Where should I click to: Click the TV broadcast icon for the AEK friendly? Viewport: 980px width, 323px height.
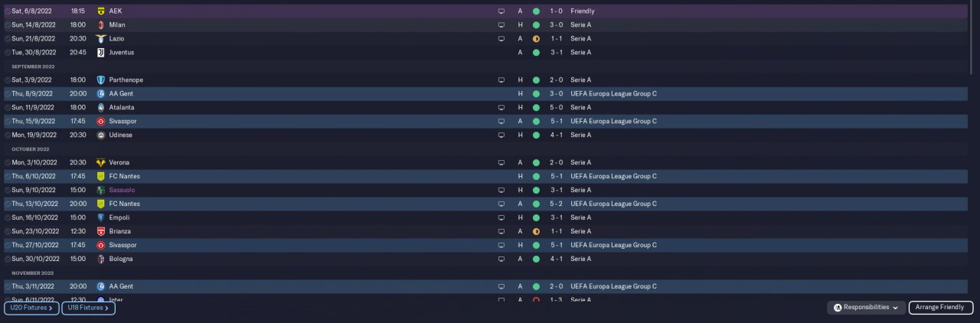(501, 11)
